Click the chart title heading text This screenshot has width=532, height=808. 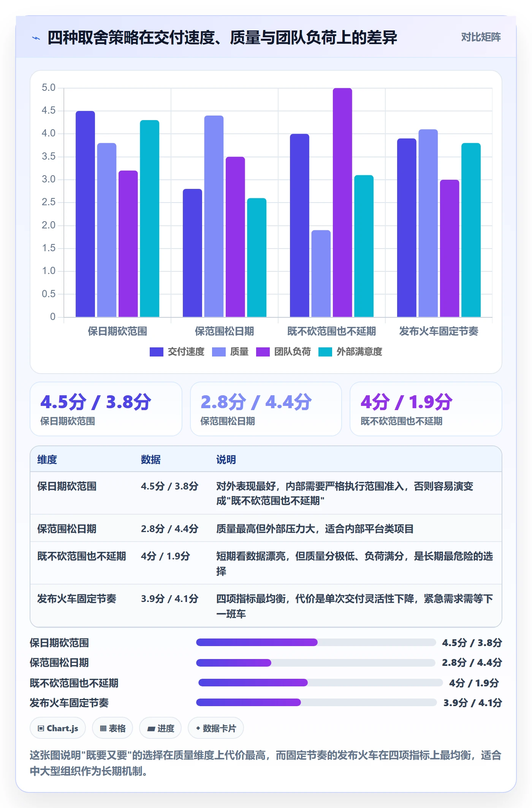pyautogui.click(x=222, y=38)
